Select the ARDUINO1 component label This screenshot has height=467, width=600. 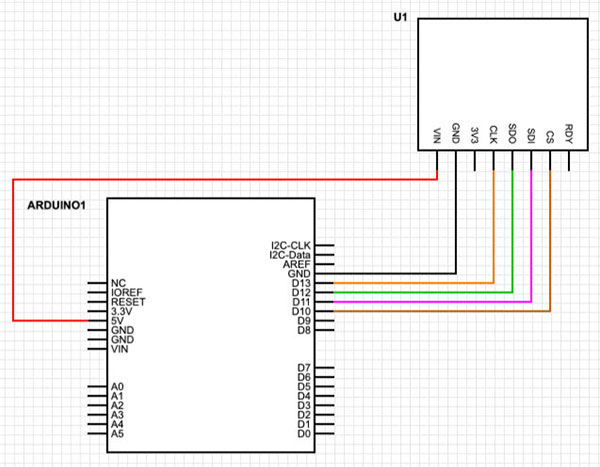(57, 205)
